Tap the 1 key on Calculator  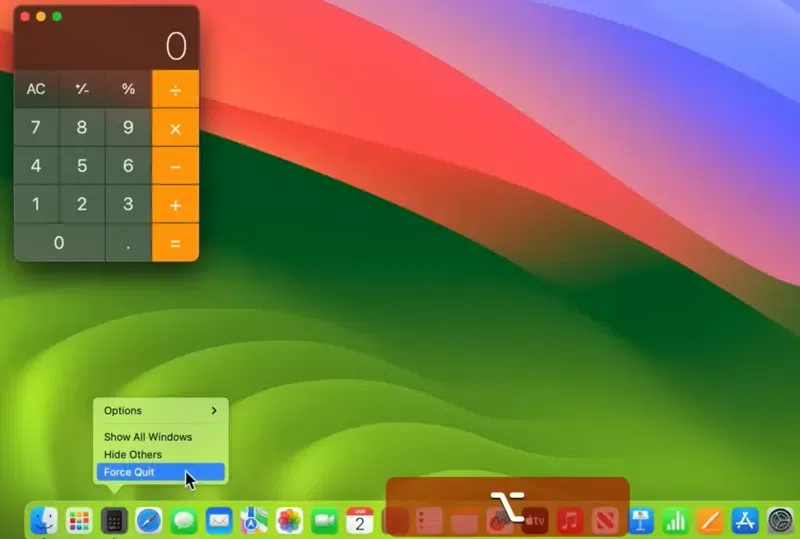(36, 204)
